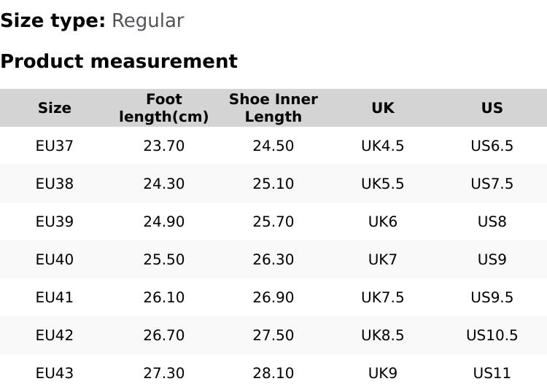547x392 pixels.
Task: Click the US10.5 cell
Action: click(492, 335)
